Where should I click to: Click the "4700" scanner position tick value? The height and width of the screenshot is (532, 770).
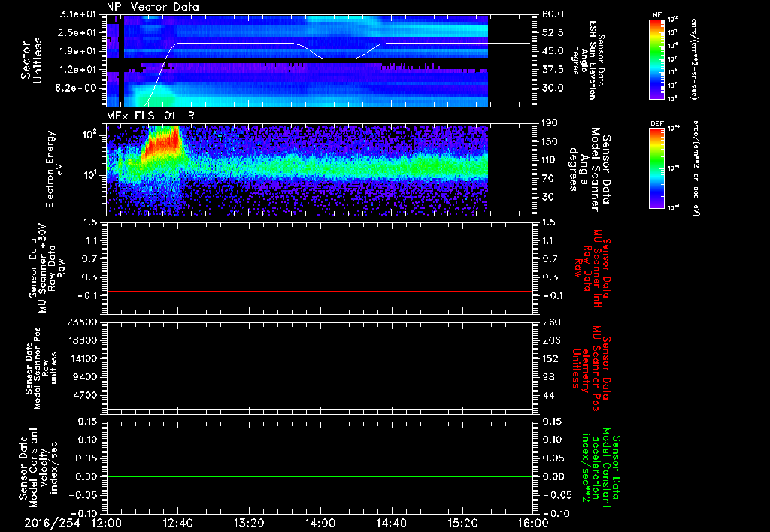(x=86, y=395)
